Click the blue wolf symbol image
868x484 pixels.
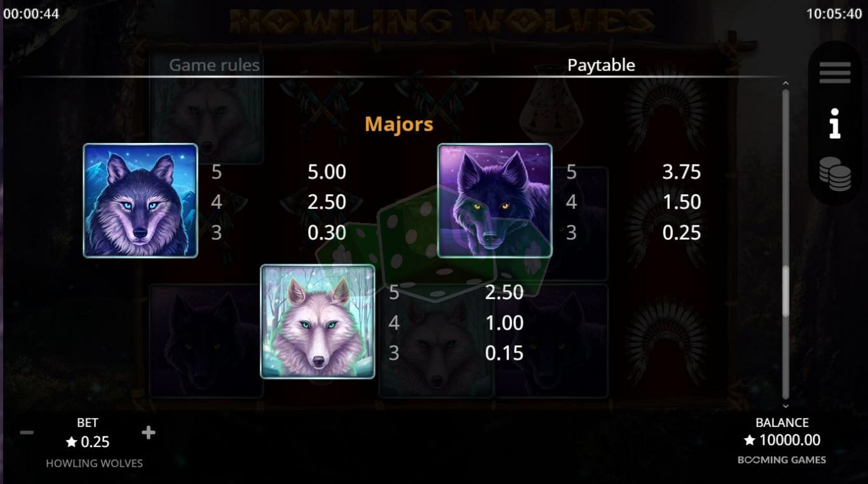tap(140, 201)
